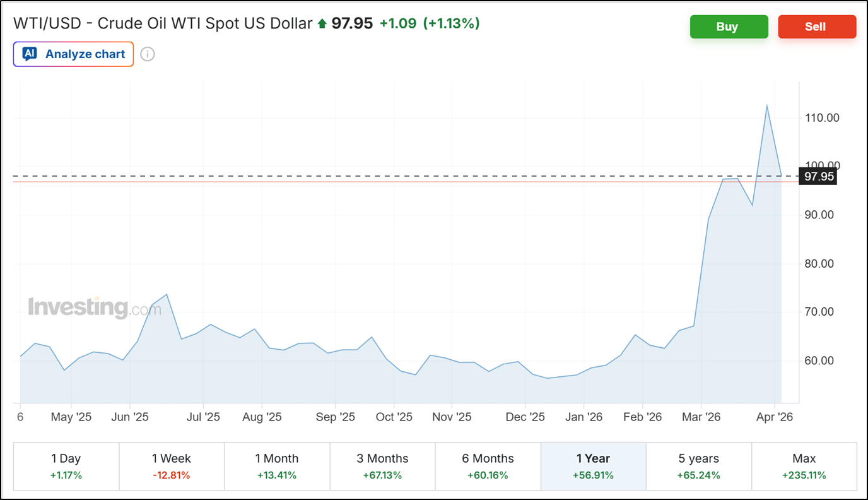This screenshot has width=868, height=500.
Task: Choose the 6 Months time range
Action: [x=488, y=466]
